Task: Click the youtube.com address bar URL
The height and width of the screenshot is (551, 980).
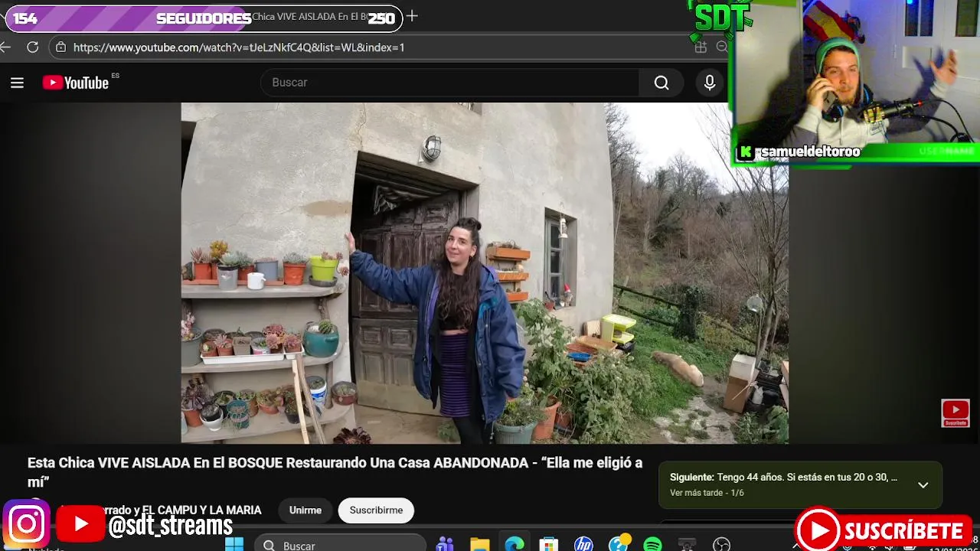Action: point(239,47)
